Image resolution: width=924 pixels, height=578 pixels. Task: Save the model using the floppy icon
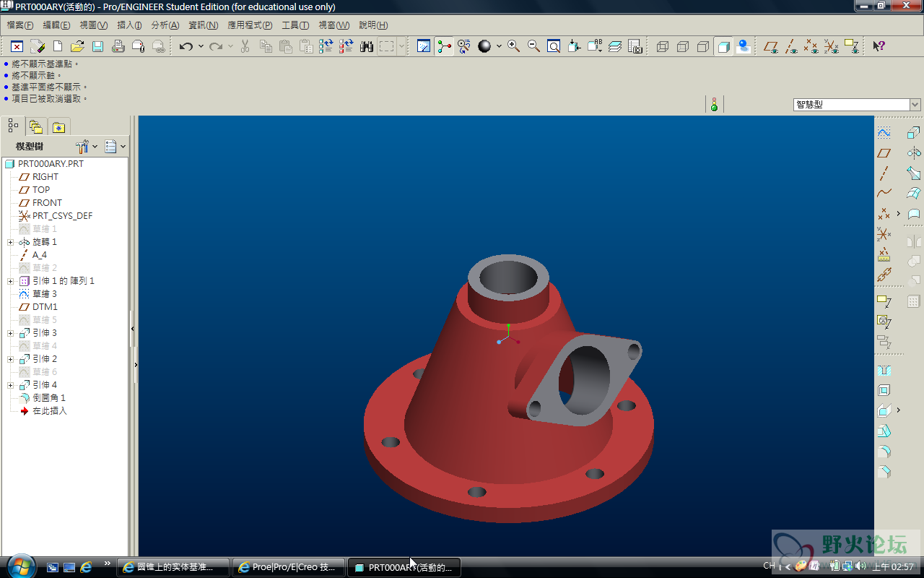(97, 46)
